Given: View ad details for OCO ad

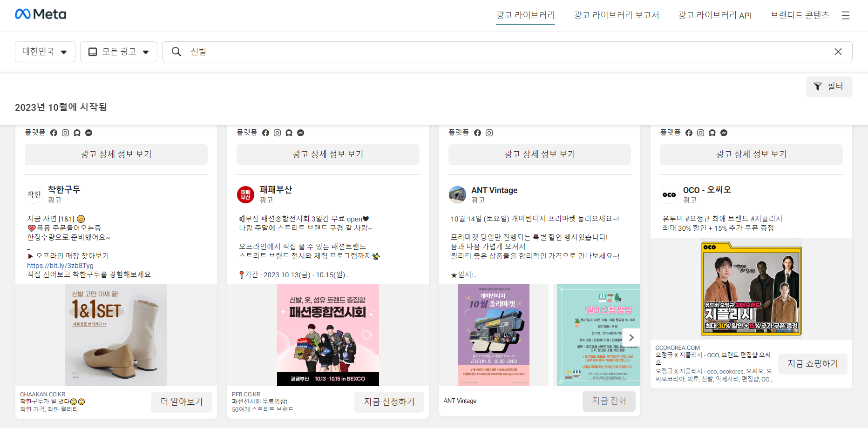Looking at the screenshot, I should point(751,154).
